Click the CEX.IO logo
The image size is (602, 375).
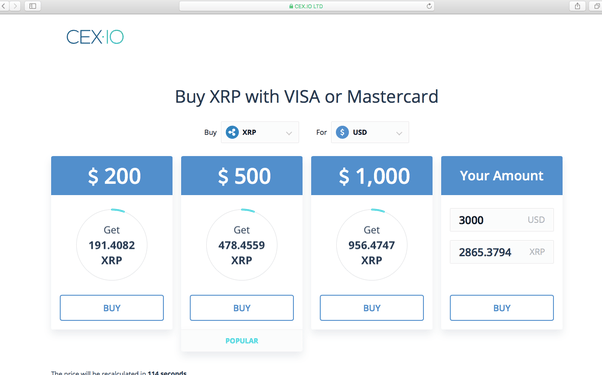[x=95, y=37]
